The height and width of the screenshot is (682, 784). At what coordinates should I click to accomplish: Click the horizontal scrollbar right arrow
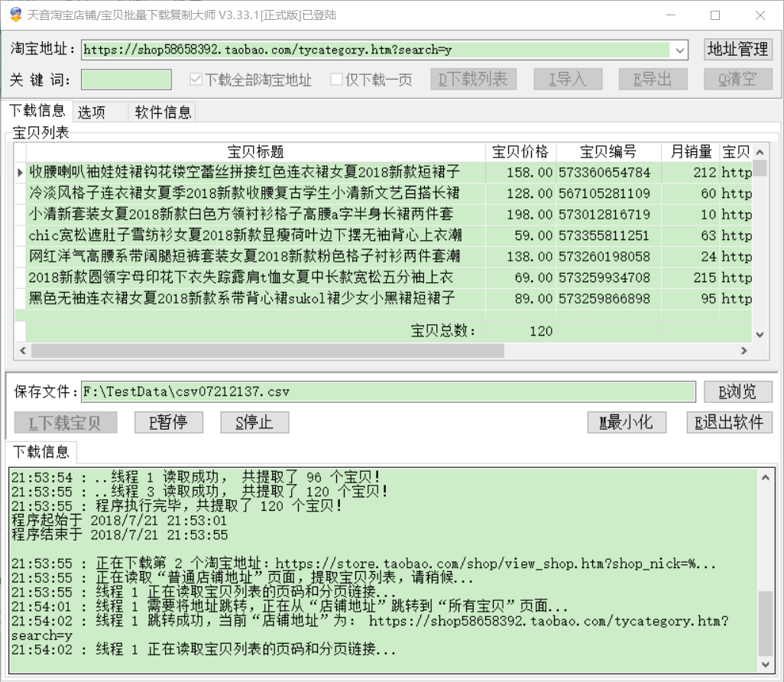[x=743, y=350]
